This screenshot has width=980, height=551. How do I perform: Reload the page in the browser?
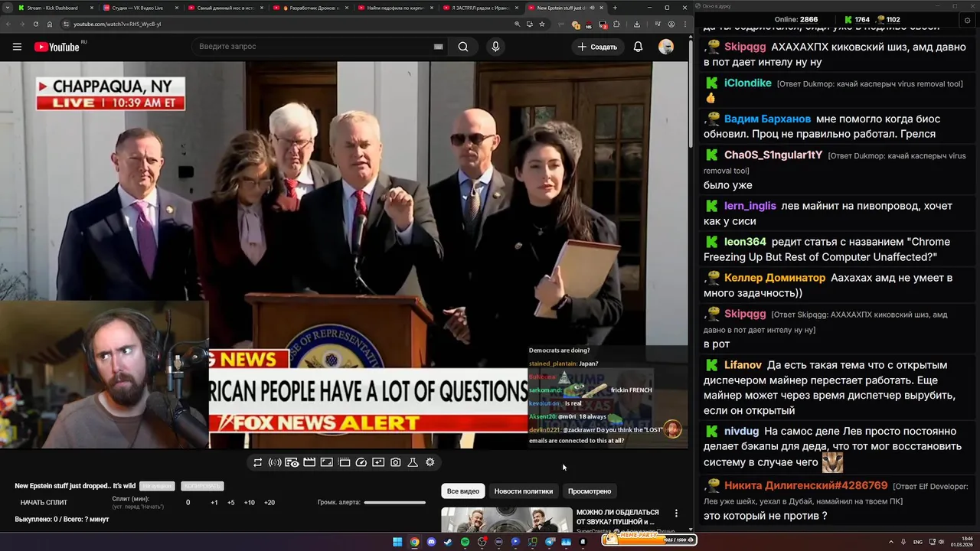click(36, 24)
